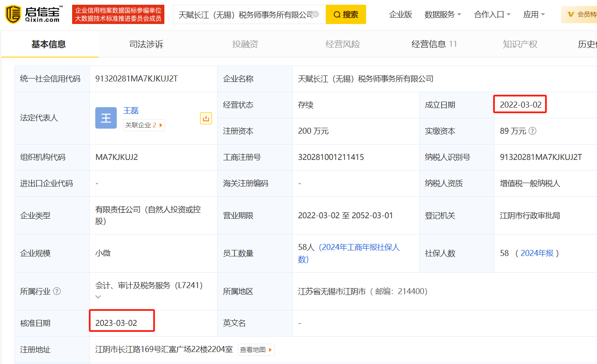Open the 合作入口 dropdown menu
Image resolution: width=597 pixels, height=364 pixels.
point(492,15)
